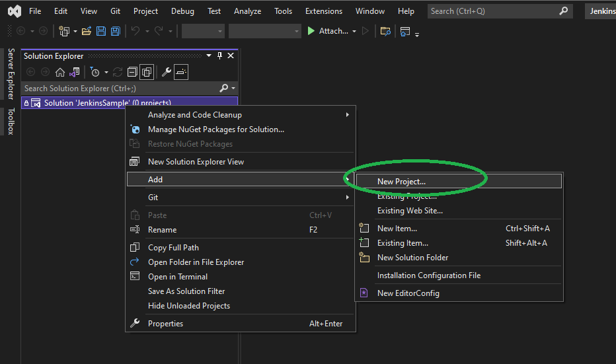616x364 pixels.
Task: Click the Solution Explorer Sync refresh icon
Action: [x=118, y=72]
